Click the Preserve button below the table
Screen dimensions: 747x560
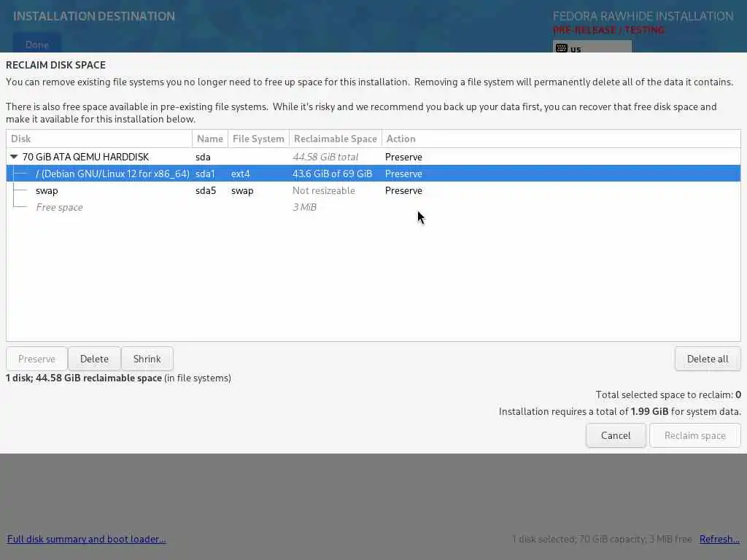[x=36, y=359]
